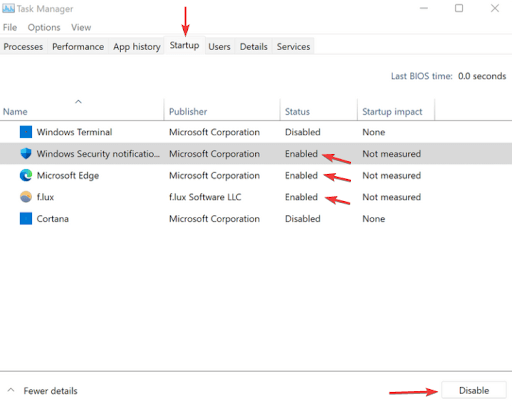Click the Cortana app icon
The width and height of the screenshot is (512, 406).
[26, 219]
